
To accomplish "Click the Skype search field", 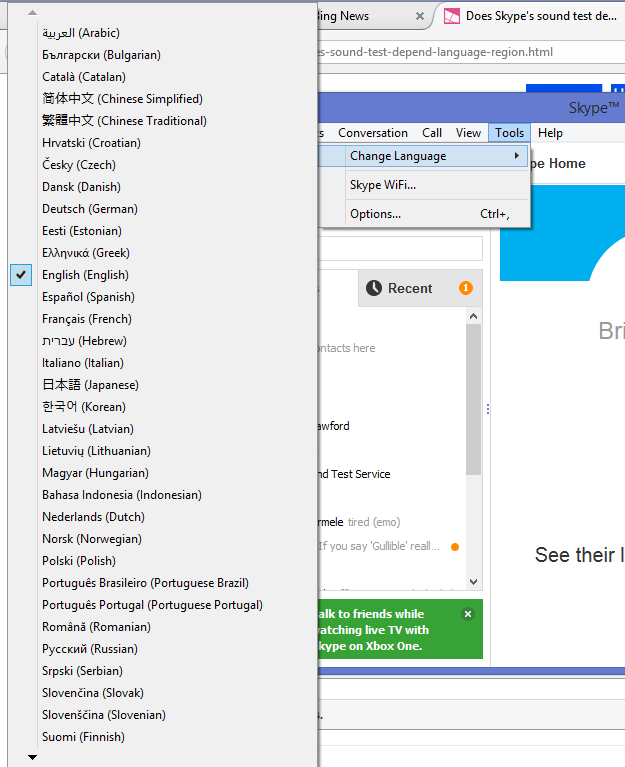I will [x=400, y=248].
